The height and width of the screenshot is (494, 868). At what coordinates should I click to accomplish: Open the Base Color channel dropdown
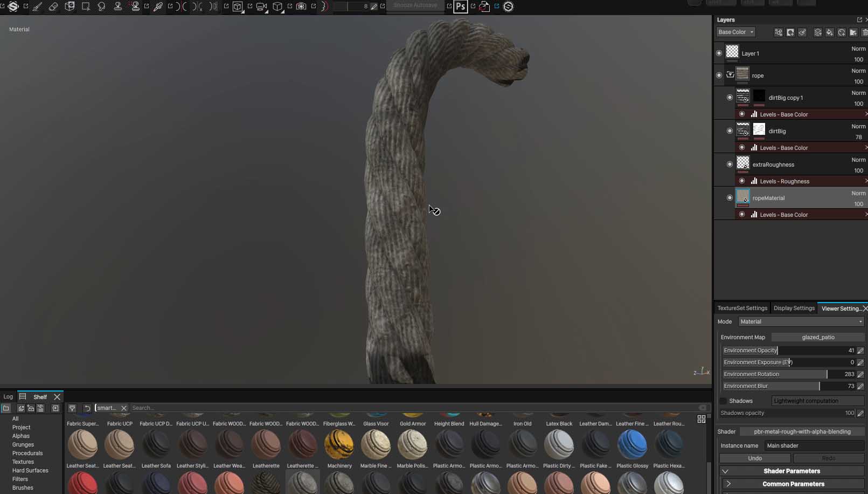[x=735, y=32]
